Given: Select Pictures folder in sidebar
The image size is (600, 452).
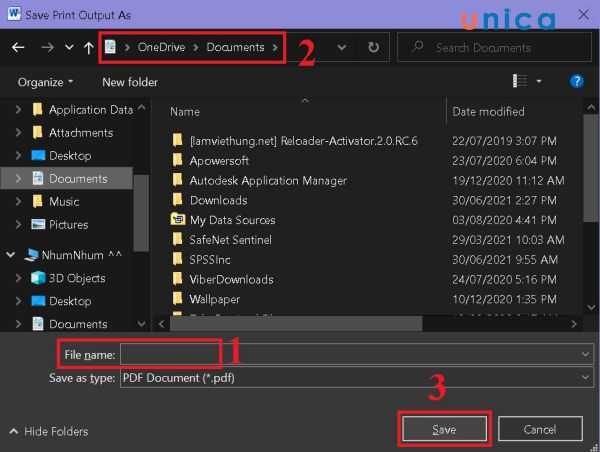Looking at the screenshot, I should (68, 225).
